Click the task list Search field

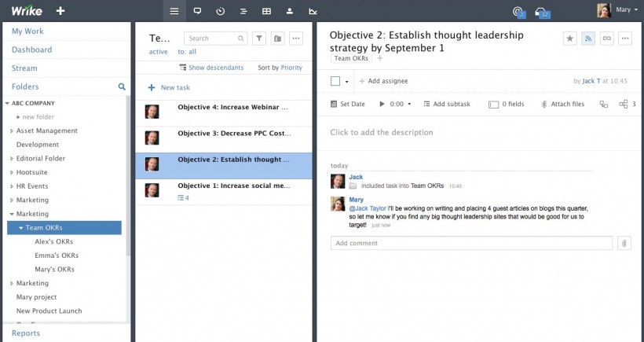[216, 39]
